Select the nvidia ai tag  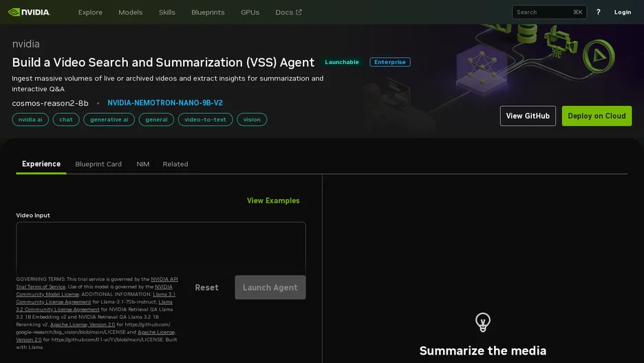(x=30, y=120)
